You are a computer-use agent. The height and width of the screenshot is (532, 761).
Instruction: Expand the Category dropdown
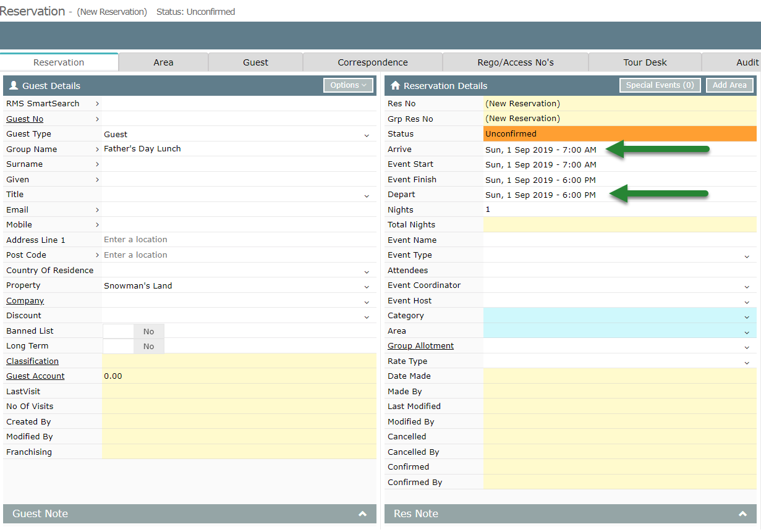click(x=747, y=316)
